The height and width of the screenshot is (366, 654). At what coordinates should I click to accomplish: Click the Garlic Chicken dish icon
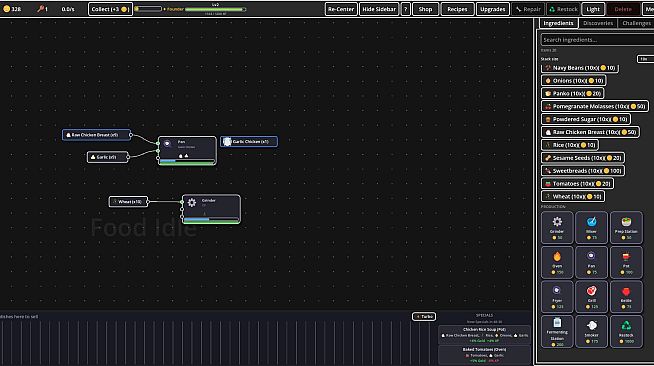tap(227, 142)
